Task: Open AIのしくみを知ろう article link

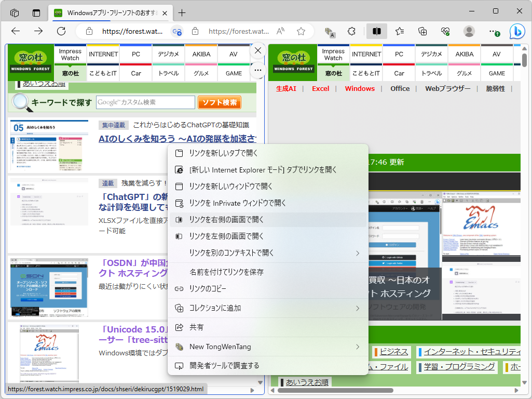Action: (x=178, y=139)
